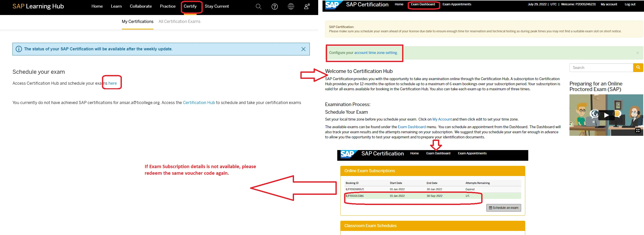Click the UTC time zone label
Screen dimensions: 644x235
553,4
